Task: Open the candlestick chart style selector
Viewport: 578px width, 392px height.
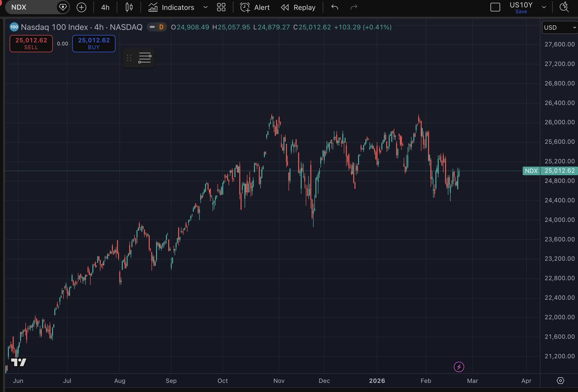Action: tap(129, 7)
